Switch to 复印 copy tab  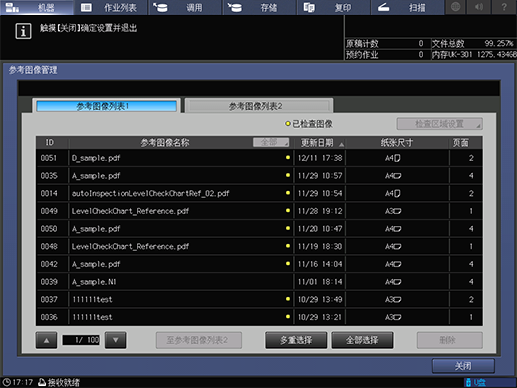pos(334,7)
